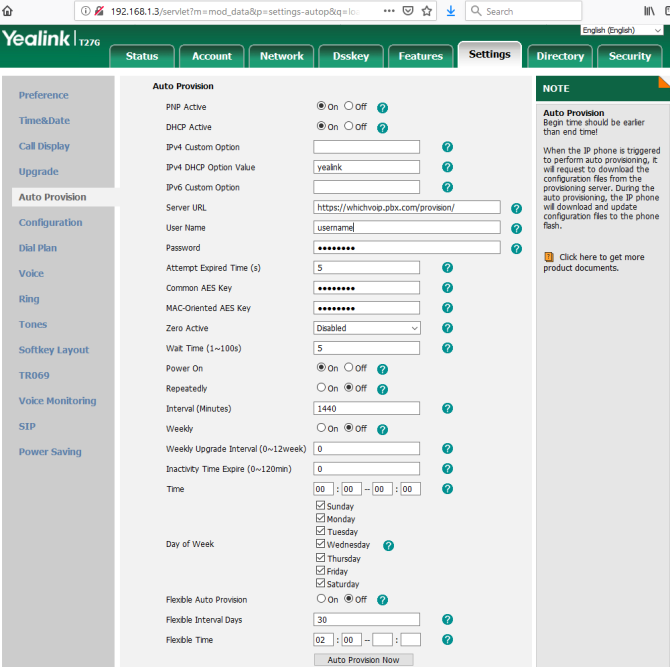Switch to Directory tab

pyautogui.click(x=560, y=56)
